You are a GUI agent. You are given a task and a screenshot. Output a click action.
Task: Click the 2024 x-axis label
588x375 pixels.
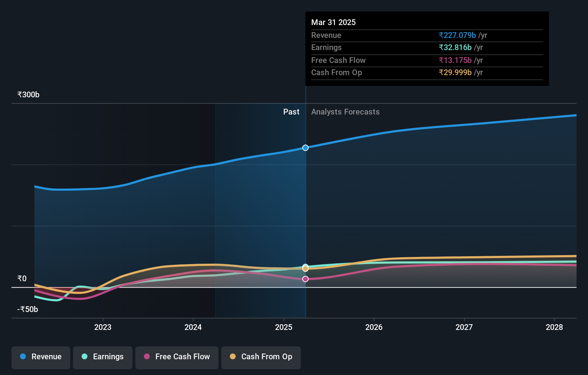193,327
